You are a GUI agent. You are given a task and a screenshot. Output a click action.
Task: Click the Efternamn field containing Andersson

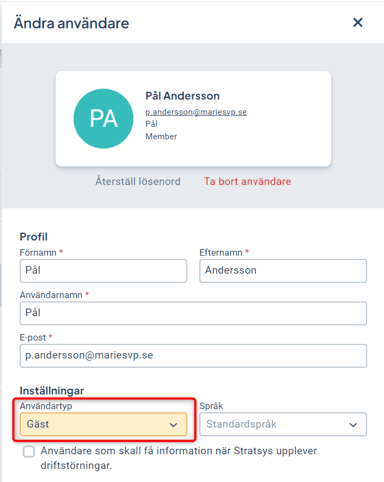(x=283, y=271)
